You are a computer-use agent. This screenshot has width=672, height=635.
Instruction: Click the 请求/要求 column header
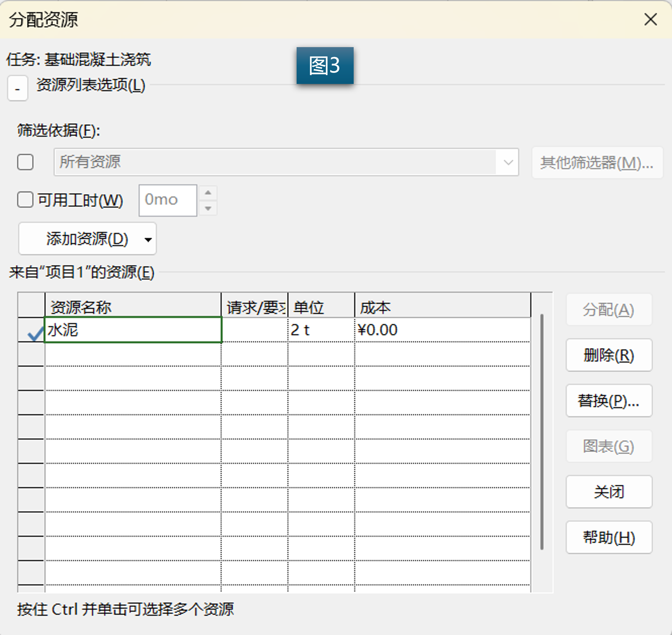coord(255,306)
